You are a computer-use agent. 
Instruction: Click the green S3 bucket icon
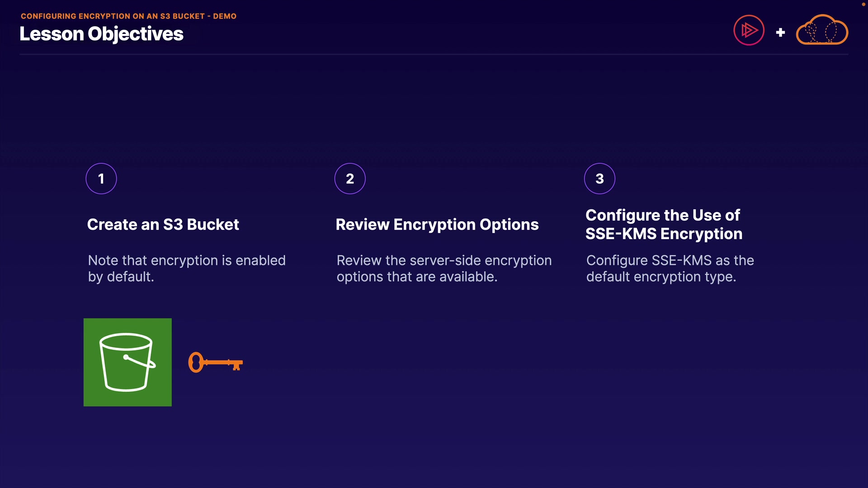pyautogui.click(x=127, y=362)
